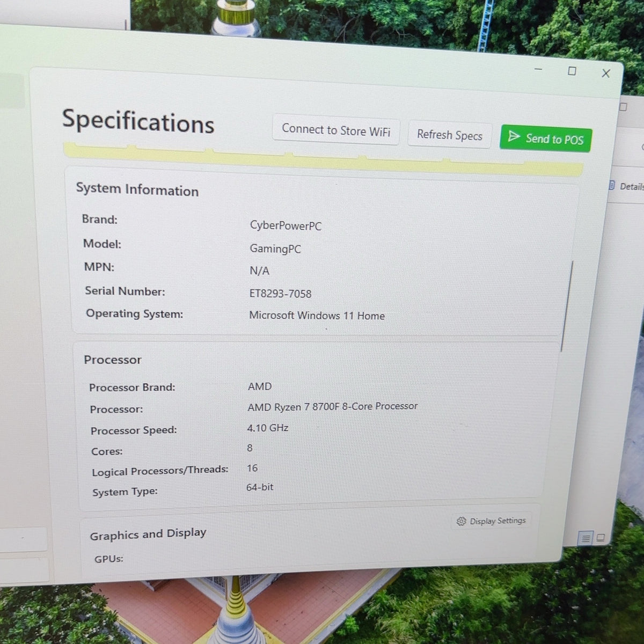This screenshot has height=644, width=644.
Task: Click the Graphics and Display section heading
Action: click(x=148, y=534)
